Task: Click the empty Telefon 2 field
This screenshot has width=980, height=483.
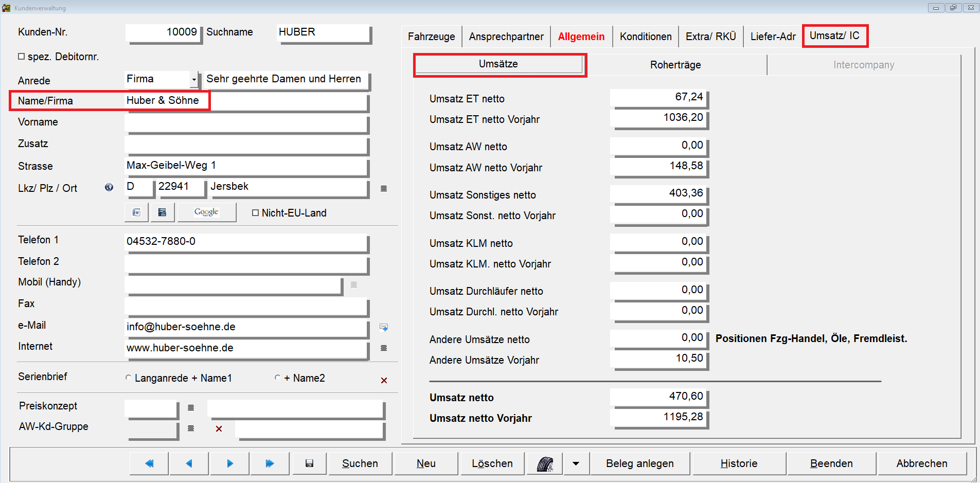Action: point(246,263)
